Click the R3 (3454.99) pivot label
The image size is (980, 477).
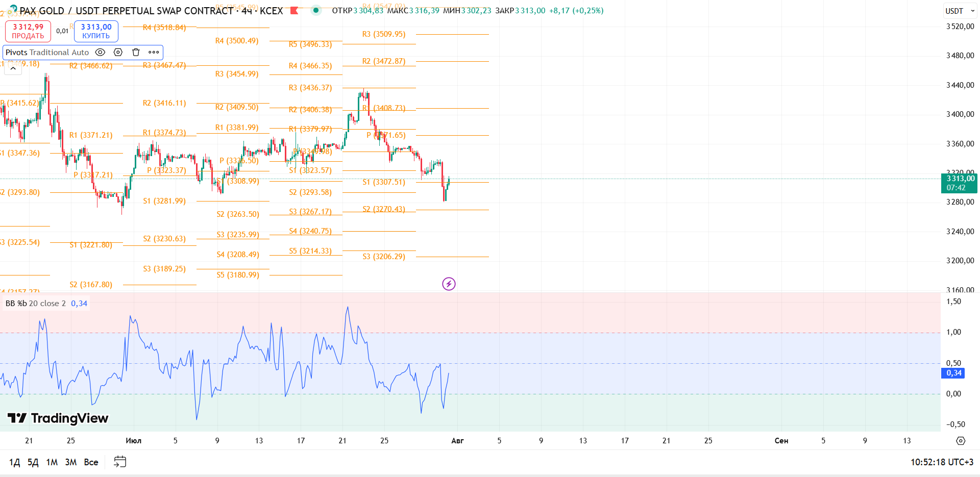coord(237,74)
